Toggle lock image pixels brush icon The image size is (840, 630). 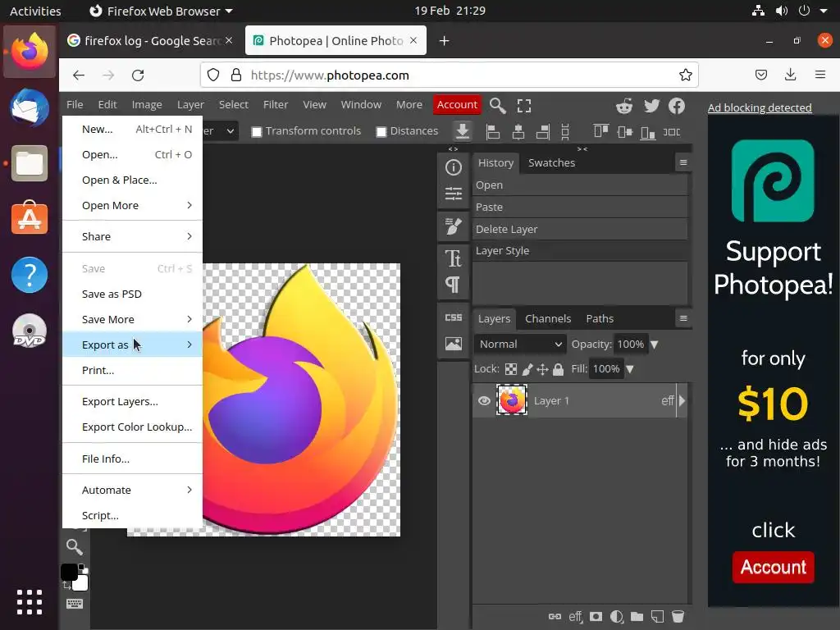pyautogui.click(x=527, y=369)
